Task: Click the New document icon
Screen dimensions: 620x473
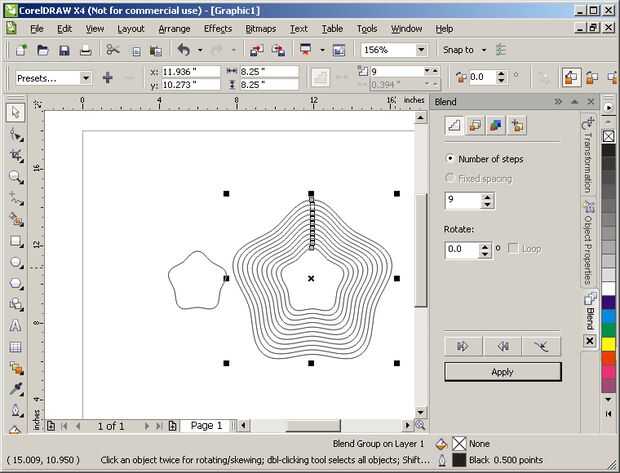Action: [21, 50]
